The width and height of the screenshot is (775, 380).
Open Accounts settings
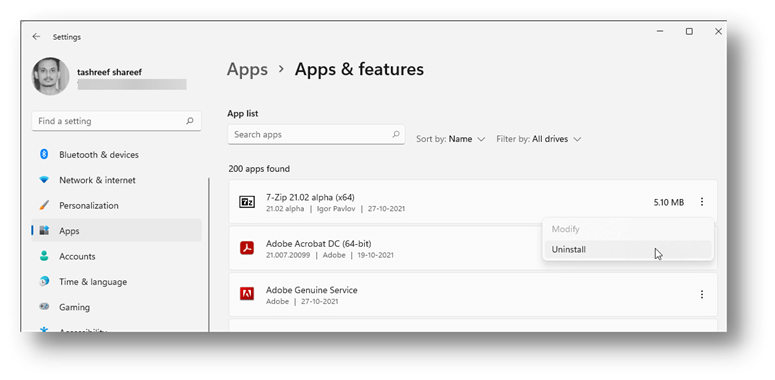tap(116, 256)
